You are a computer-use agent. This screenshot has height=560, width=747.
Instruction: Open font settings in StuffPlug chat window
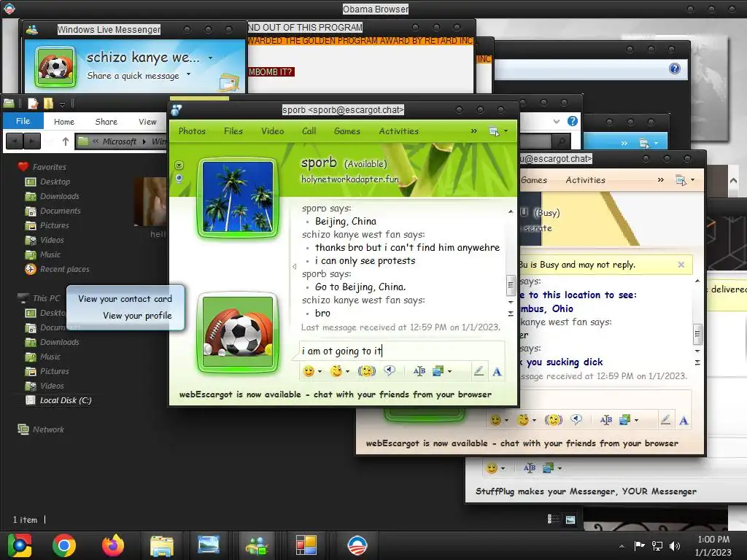point(530,468)
